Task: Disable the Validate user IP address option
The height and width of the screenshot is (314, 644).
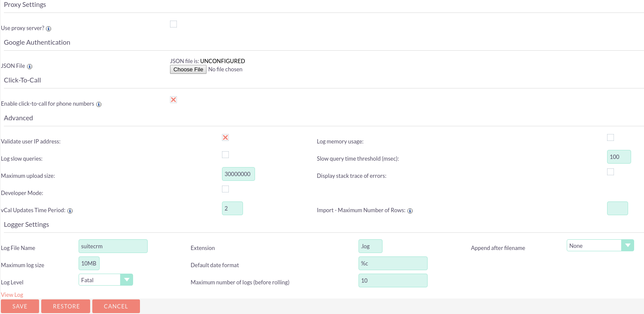Action: (x=225, y=137)
